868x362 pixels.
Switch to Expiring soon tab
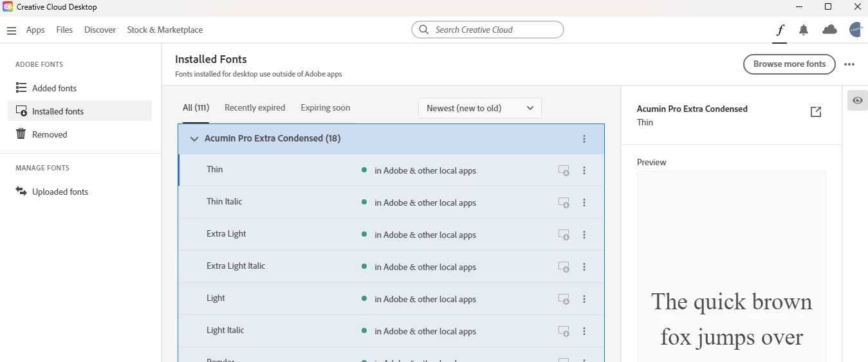point(326,108)
